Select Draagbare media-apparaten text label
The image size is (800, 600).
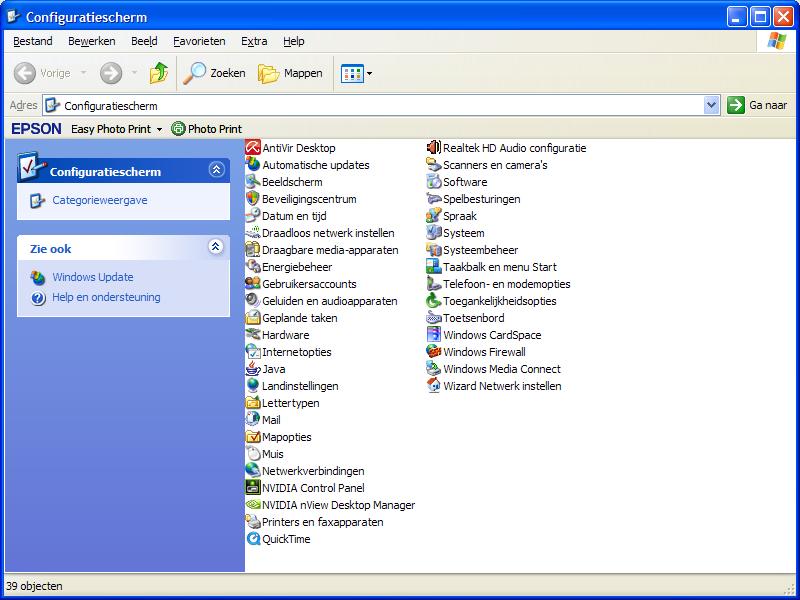(330, 250)
